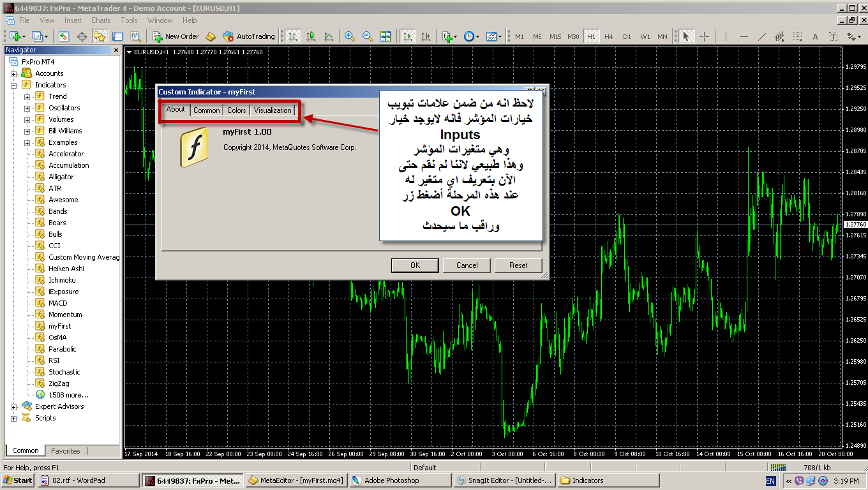Click the EN language indicator in tray
The width and height of the screenshot is (868, 490).
coord(770,481)
